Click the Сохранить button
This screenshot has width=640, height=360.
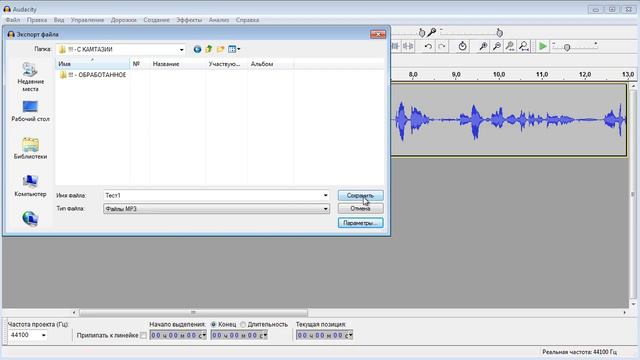[360, 196]
